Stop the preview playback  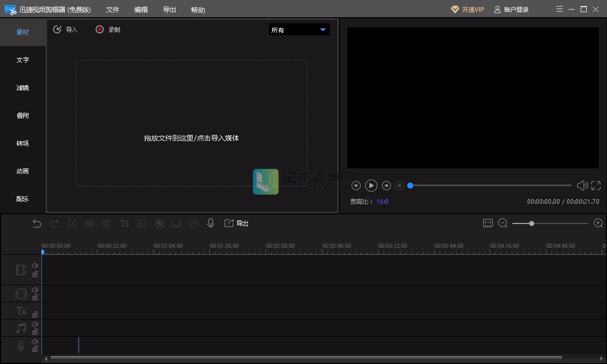(x=400, y=186)
